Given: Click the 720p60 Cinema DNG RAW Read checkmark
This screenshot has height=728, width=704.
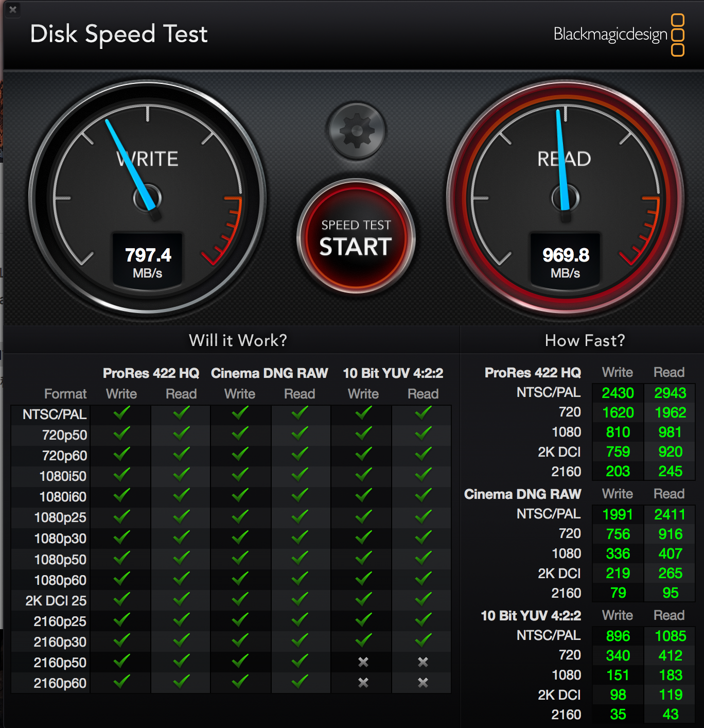Looking at the screenshot, I should [300, 454].
